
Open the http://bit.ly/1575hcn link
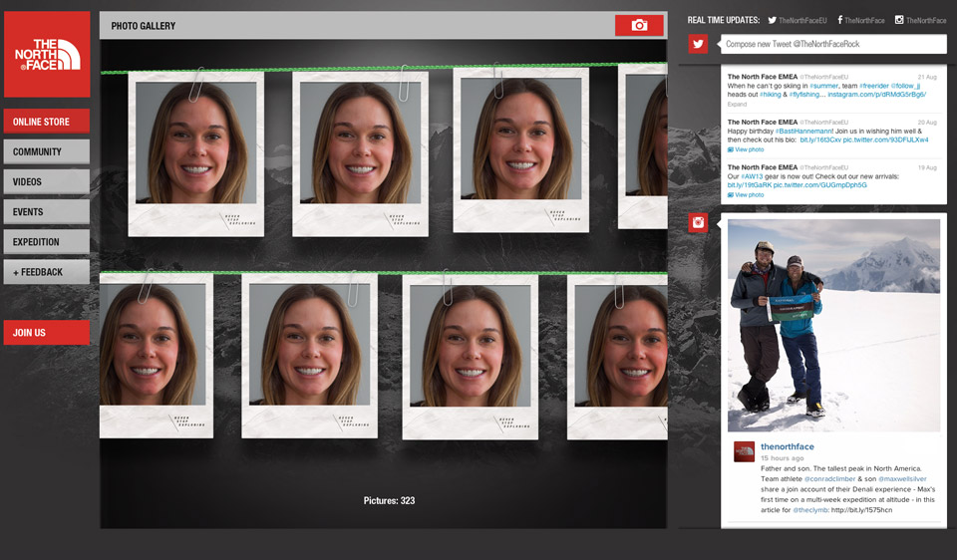861,510
